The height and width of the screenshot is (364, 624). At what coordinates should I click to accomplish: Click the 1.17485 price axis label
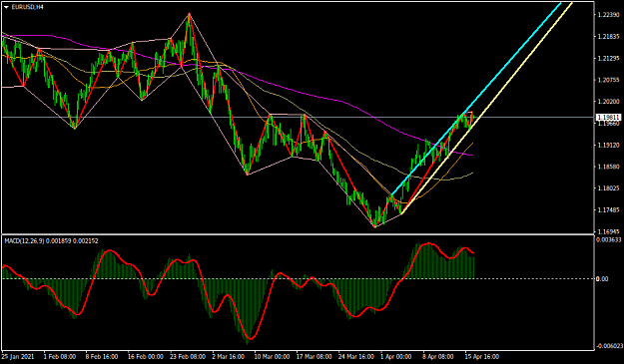coord(608,209)
